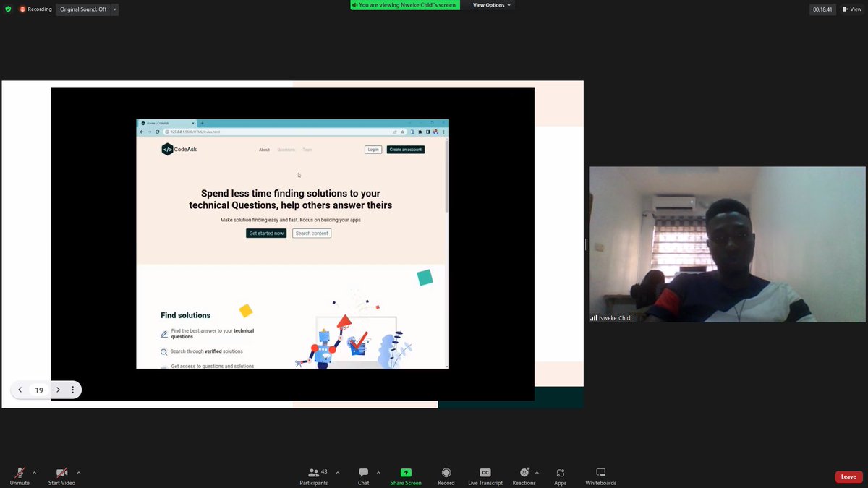Viewport: 868px width, 488px height.
Task: Open audio options arrow next to Unmute
Action: click(34, 473)
